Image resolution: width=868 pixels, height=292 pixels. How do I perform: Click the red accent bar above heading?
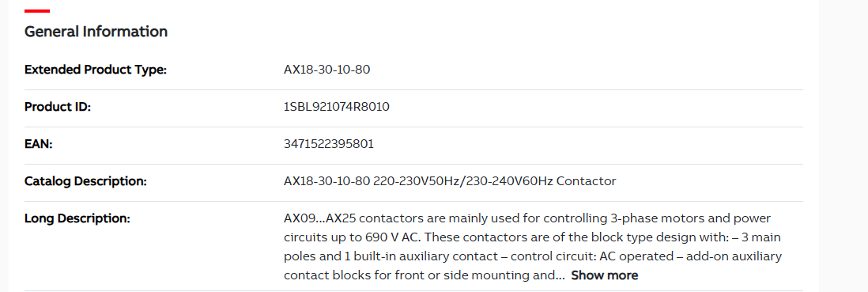point(37,10)
